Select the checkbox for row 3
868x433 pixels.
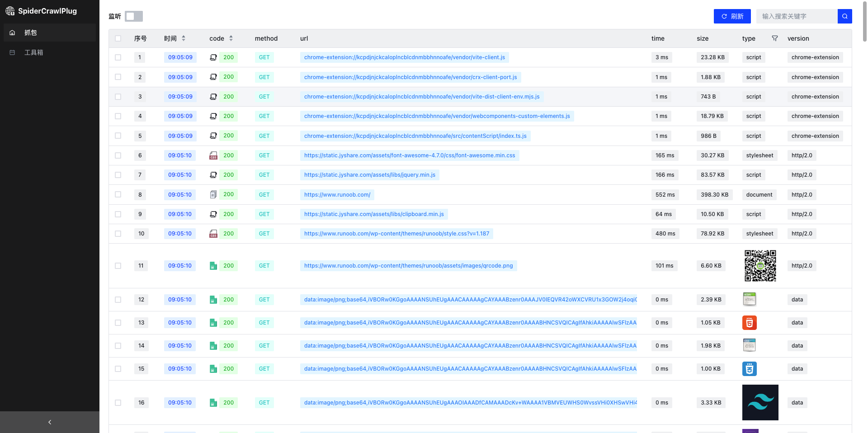coord(118,97)
